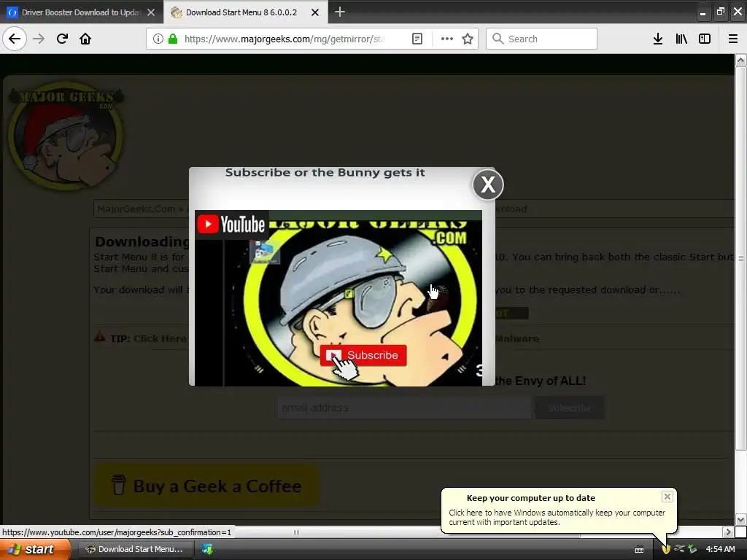The image size is (747, 560).
Task: Click the Keep your computer up to date balloon
Action: tap(558, 510)
